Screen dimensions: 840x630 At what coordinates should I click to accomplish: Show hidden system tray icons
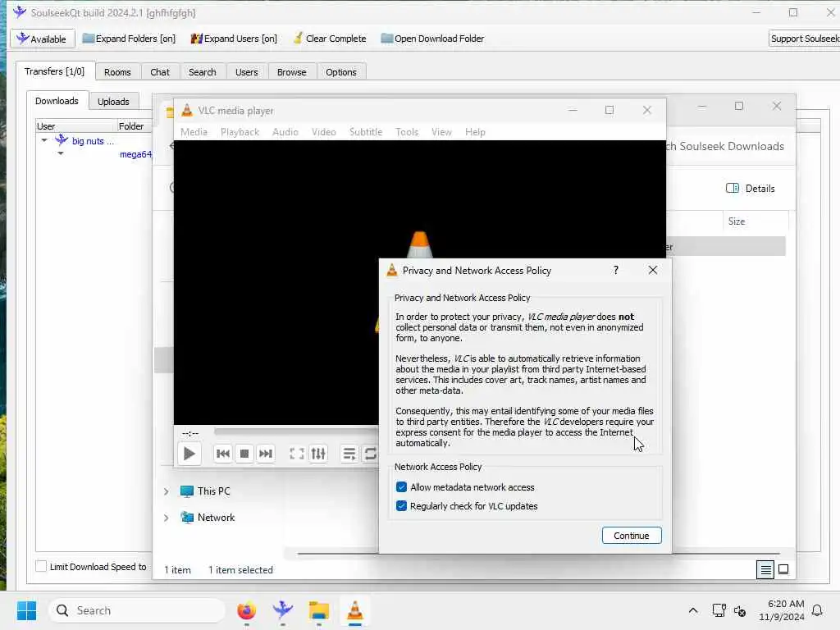point(692,610)
